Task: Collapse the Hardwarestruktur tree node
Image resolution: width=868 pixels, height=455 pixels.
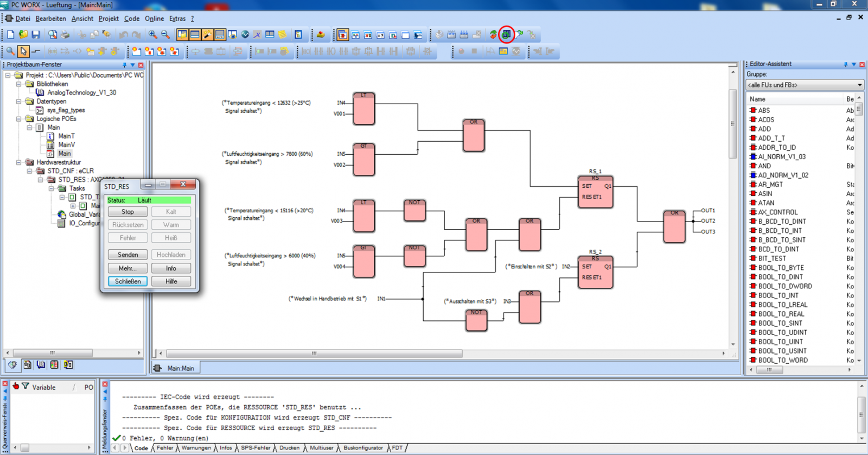Action: 19,162
